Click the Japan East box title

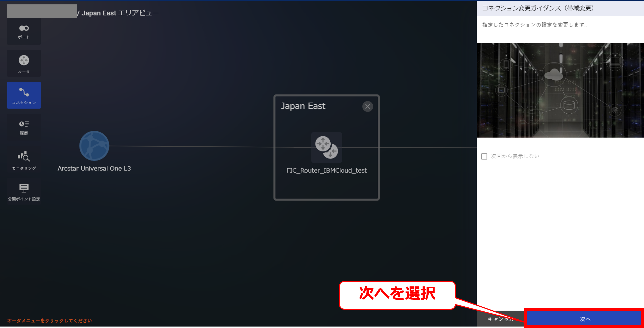tap(303, 106)
